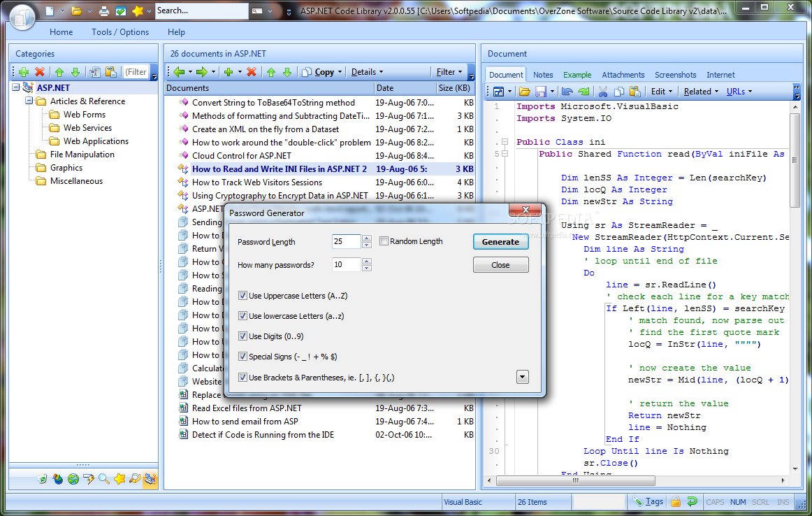The height and width of the screenshot is (516, 812).
Task: Move document up in Documents toolbar
Action: (271, 72)
